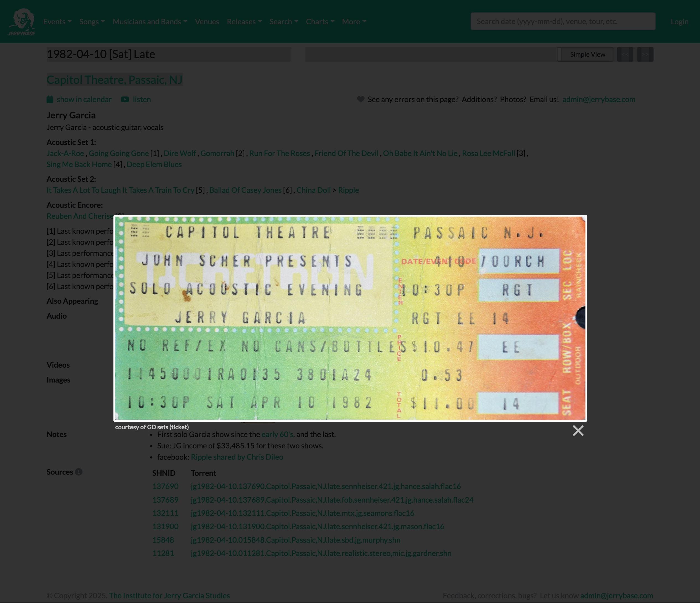Open Deep Elem Blues link
Screen dimensions: 700x603
(154, 164)
